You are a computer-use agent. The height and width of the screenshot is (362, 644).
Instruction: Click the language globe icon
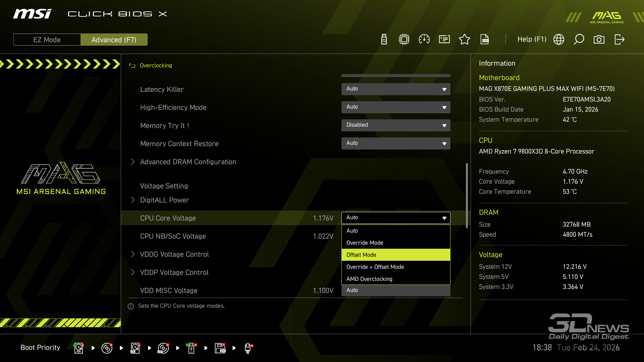[559, 40]
